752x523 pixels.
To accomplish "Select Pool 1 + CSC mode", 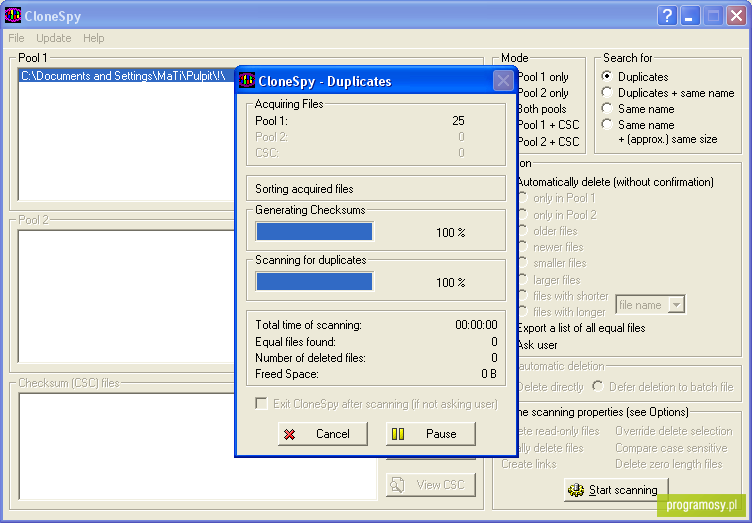I will point(549,125).
